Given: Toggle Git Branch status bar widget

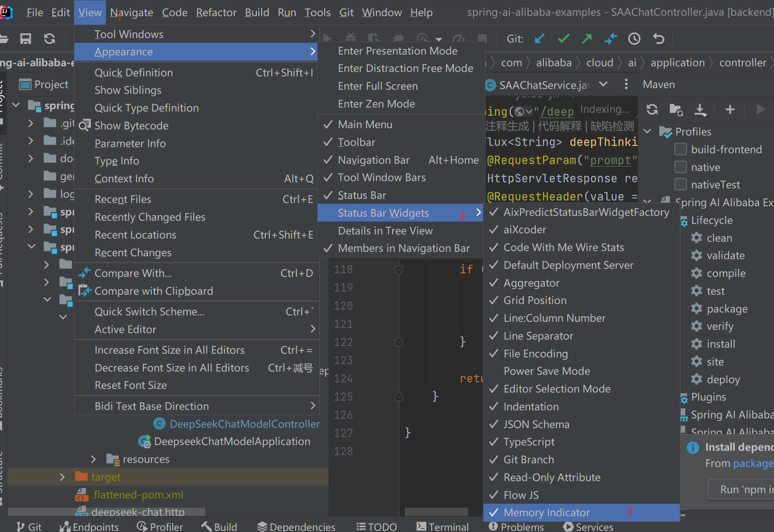Looking at the screenshot, I should [x=581, y=460].
